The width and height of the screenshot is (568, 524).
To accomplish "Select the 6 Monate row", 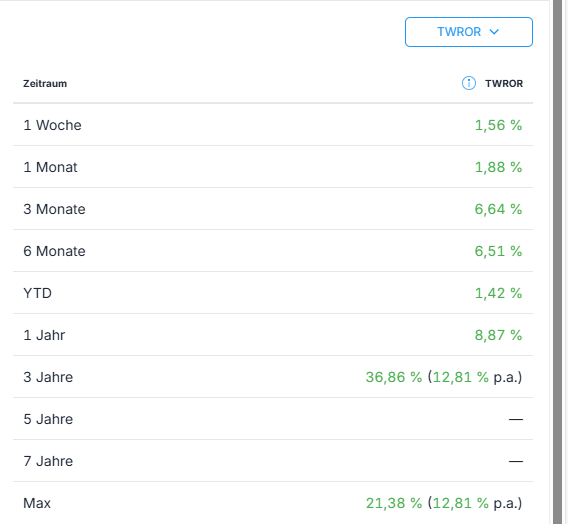I will (273, 251).
